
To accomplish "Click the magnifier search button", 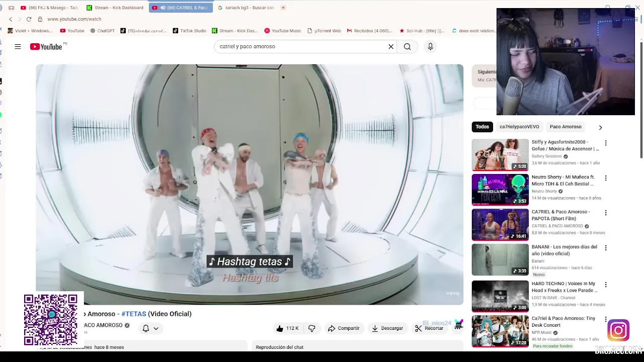I will [x=407, y=46].
